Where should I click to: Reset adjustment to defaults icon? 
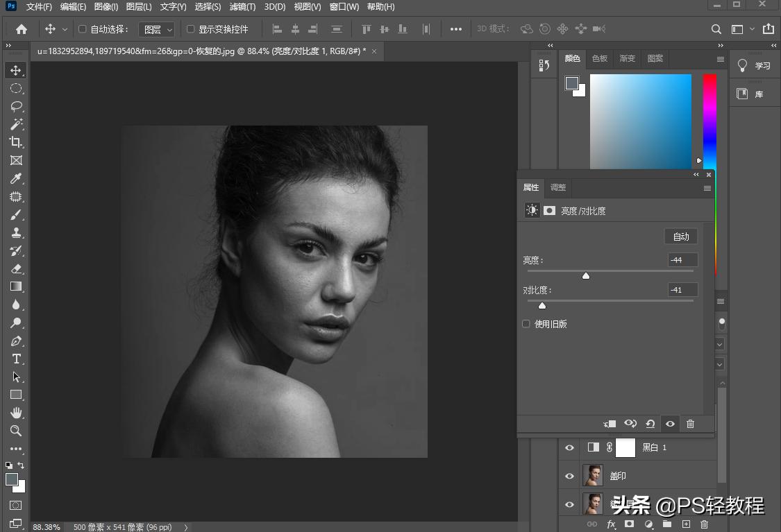click(x=650, y=424)
